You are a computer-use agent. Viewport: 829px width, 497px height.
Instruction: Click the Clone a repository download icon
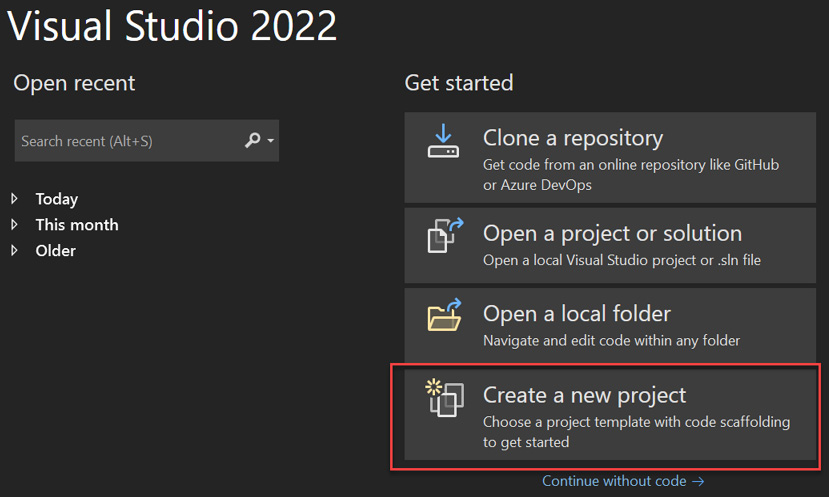tap(443, 141)
